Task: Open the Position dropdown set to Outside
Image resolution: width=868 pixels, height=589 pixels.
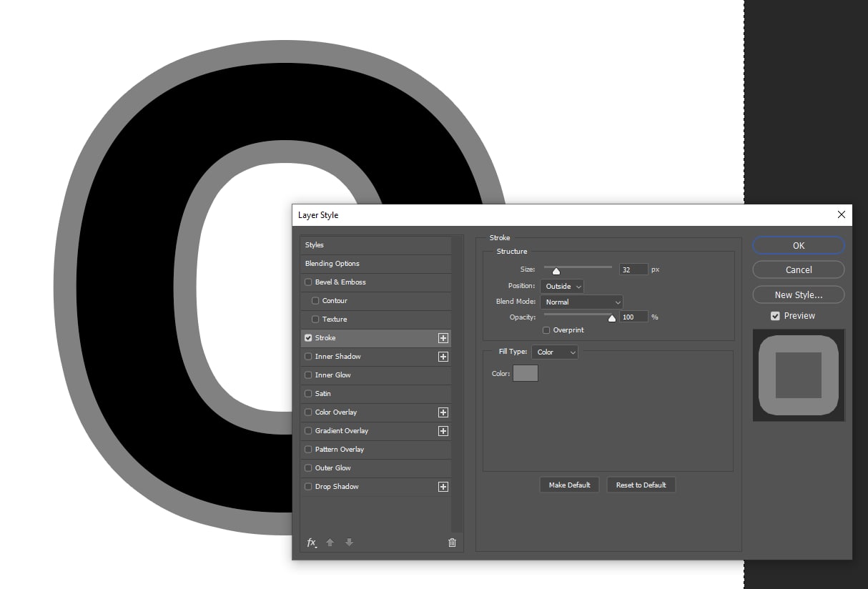Action: point(562,287)
